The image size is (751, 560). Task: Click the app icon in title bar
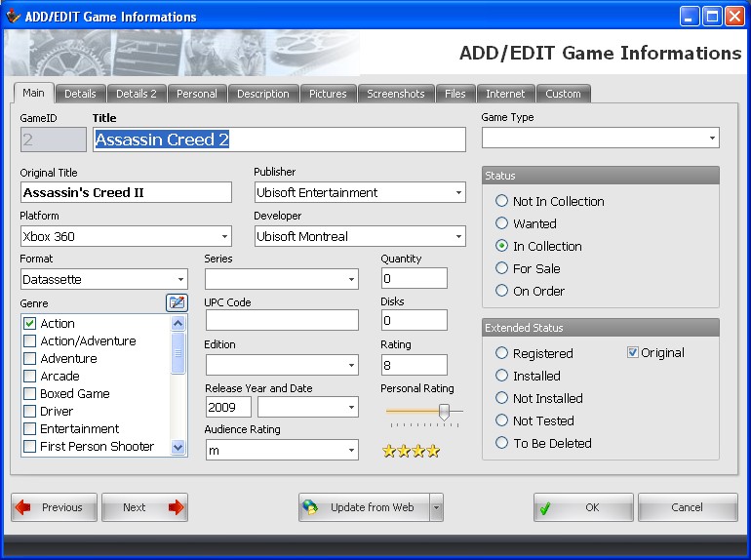13,17
